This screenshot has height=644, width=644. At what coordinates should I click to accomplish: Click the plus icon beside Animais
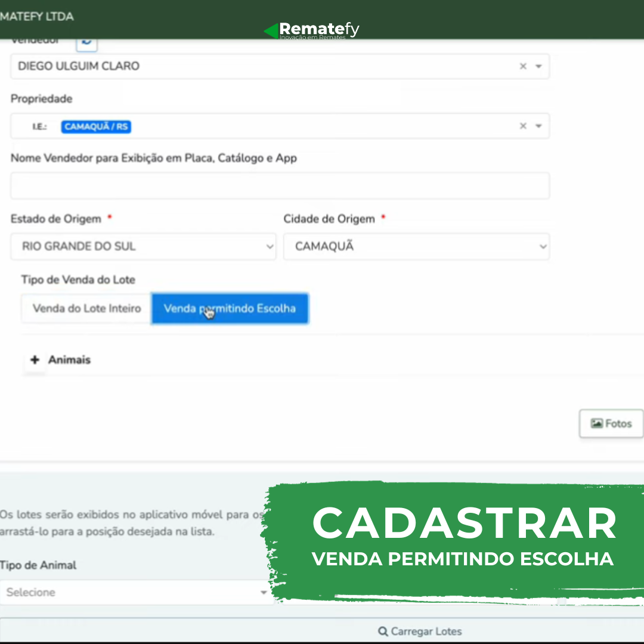click(35, 360)
